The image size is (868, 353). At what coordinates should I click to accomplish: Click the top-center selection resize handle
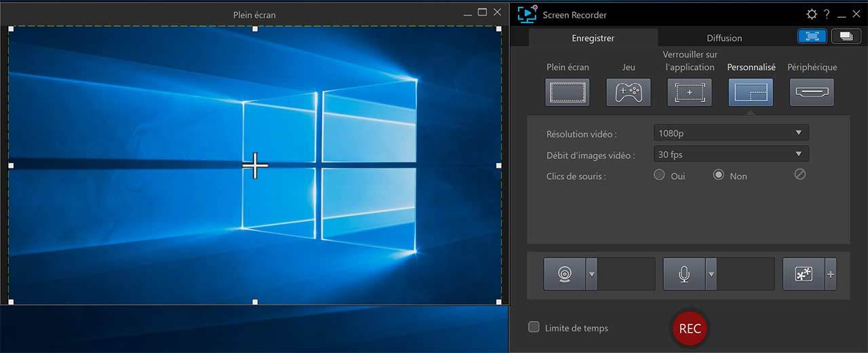(255, 29)
